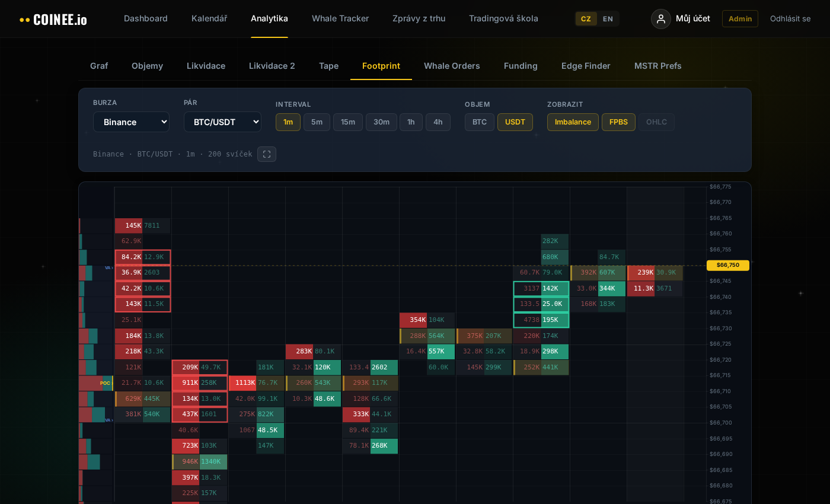This screenshot has height=504, width=830.
Task: Click the fullscreen expand icon next to 200 svíček
Action: [266, 154]
